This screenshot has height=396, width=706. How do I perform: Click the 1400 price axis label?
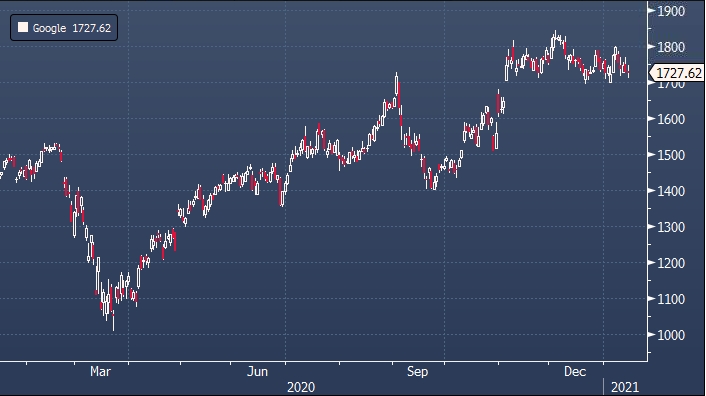(x=671, y=191)
